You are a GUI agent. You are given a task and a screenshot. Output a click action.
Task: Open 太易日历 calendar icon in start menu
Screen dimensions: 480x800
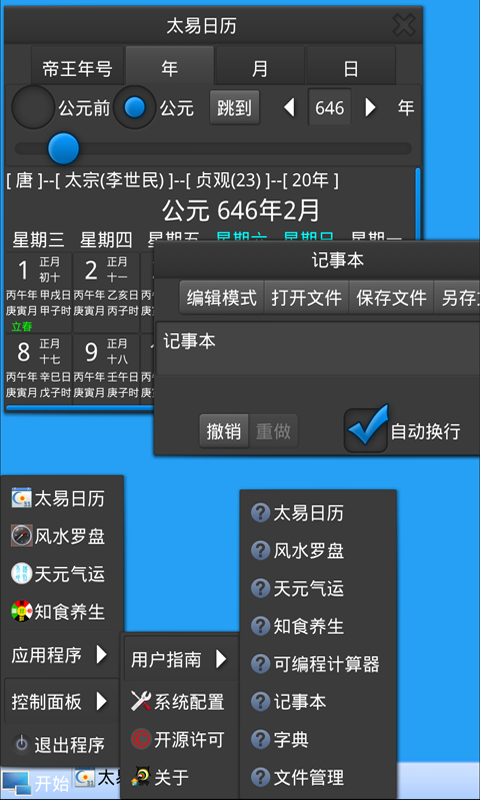(x=21, y=498)
